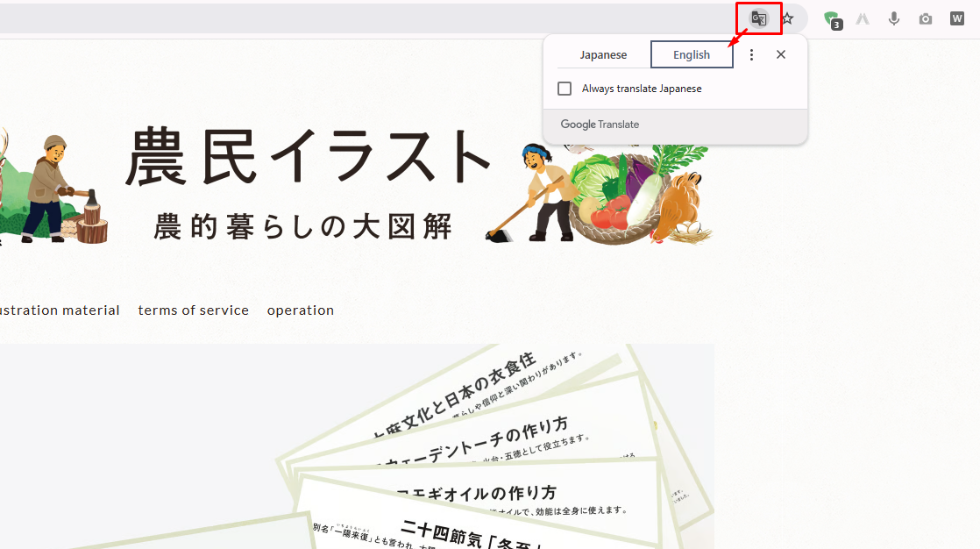This screenshot has width=980, height=549.
Task: Bookmark this page using the star icon
Action: (x=787, y=18)
